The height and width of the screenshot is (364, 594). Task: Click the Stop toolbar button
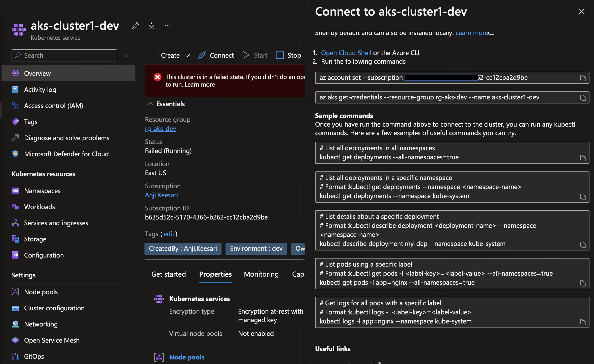point(288,55)
